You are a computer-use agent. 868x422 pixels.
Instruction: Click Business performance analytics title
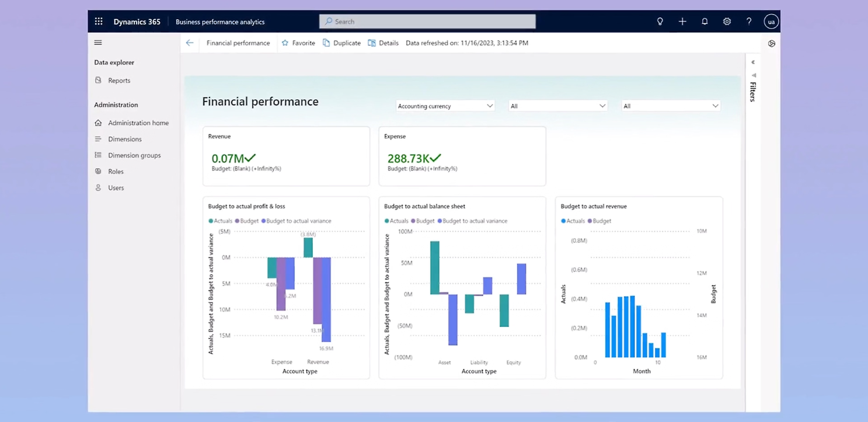coord(220,22)
